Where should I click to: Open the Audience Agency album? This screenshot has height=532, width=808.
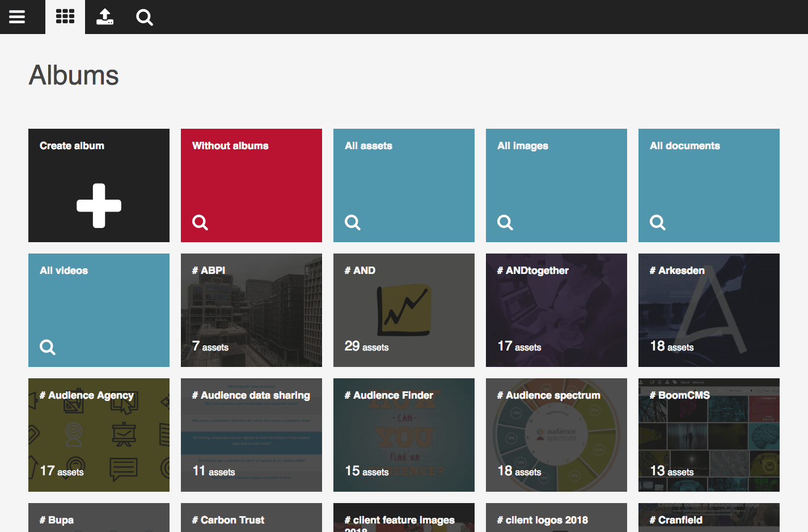coord(99,435)
